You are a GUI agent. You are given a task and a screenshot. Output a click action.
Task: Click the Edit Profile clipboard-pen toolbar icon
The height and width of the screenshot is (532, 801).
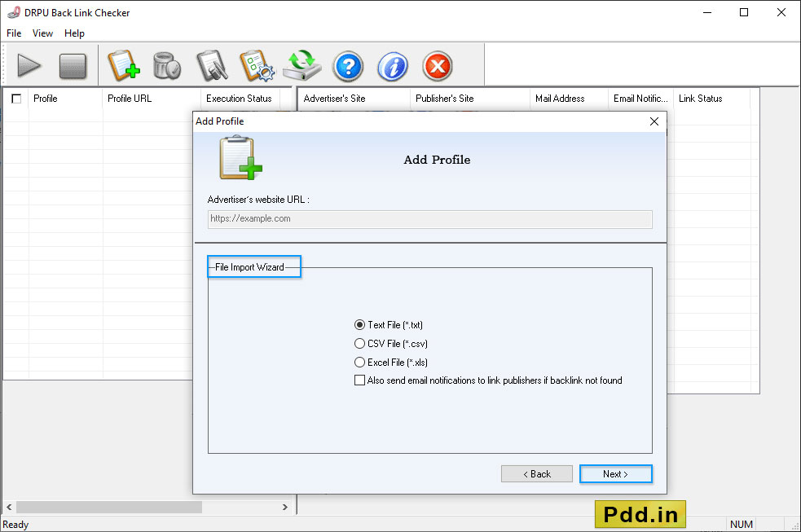coord(212,65)
